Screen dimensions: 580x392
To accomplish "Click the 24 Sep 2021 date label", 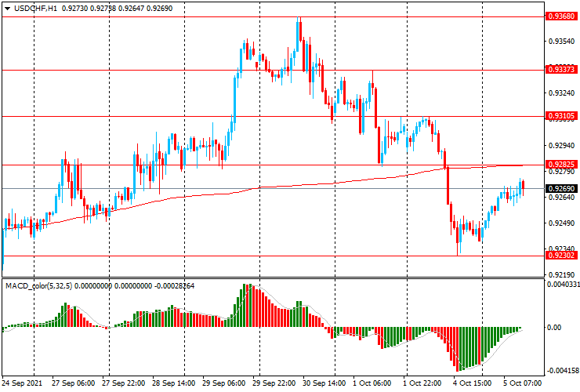I will click(x=22, y=383).
